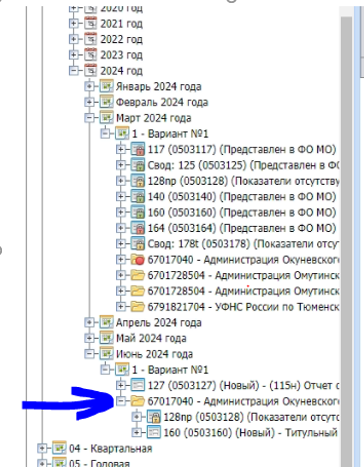Viewport: 364px width, 467px height.
Task: Click the locked icon of Свод: 125 (0503125)
Action: [x=137, y=165]
